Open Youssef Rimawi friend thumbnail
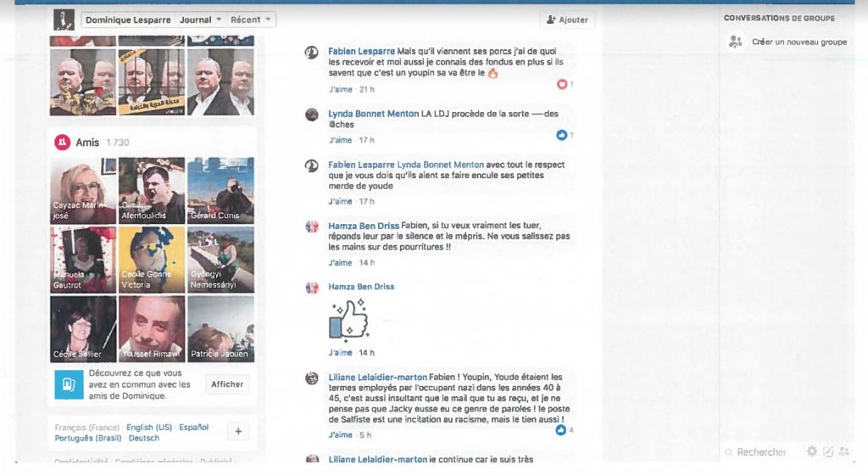 click(151, 328)
